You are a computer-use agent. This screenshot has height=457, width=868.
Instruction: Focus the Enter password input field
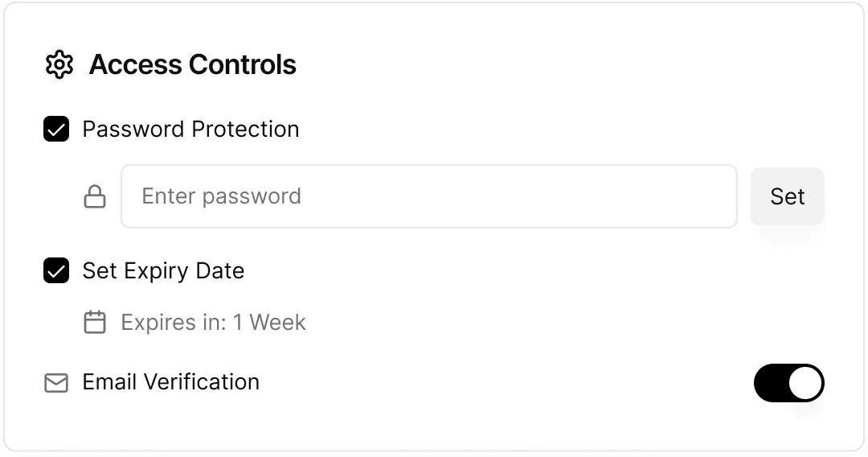pos(428,196)
